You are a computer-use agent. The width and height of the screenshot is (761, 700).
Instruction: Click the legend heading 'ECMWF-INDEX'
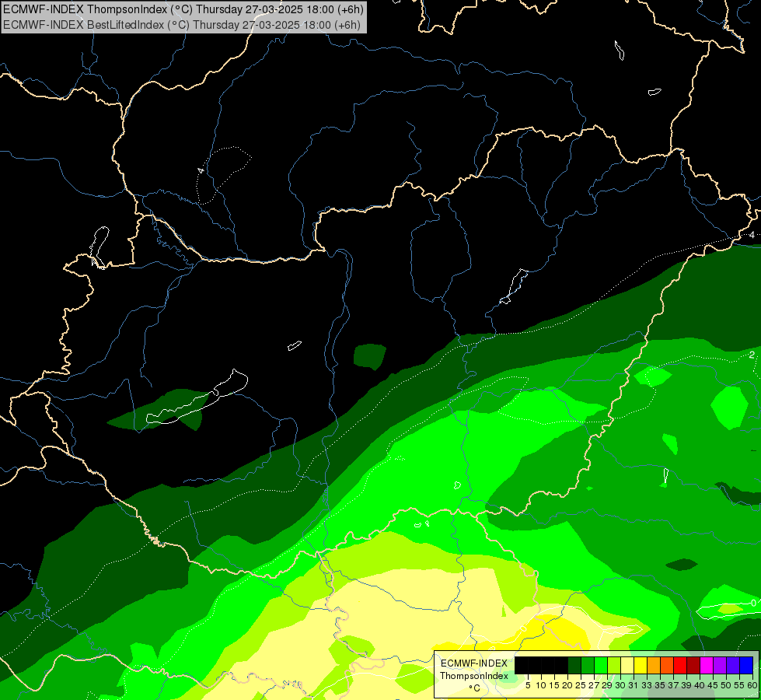point(474,663)
